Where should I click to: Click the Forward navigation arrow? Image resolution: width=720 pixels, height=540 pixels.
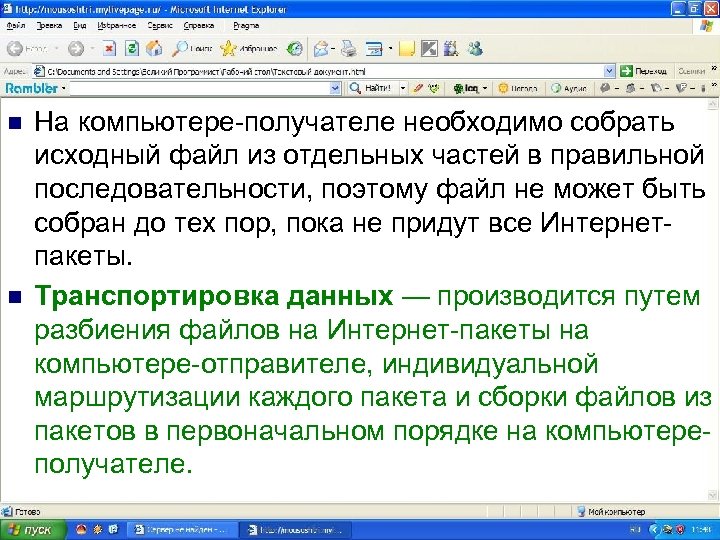point(76,48)
